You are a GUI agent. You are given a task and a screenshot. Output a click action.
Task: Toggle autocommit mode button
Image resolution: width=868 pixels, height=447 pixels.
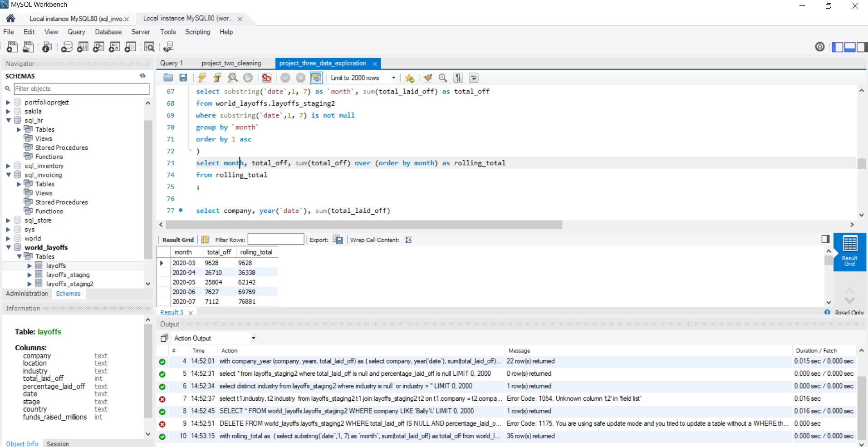[316, 78]
